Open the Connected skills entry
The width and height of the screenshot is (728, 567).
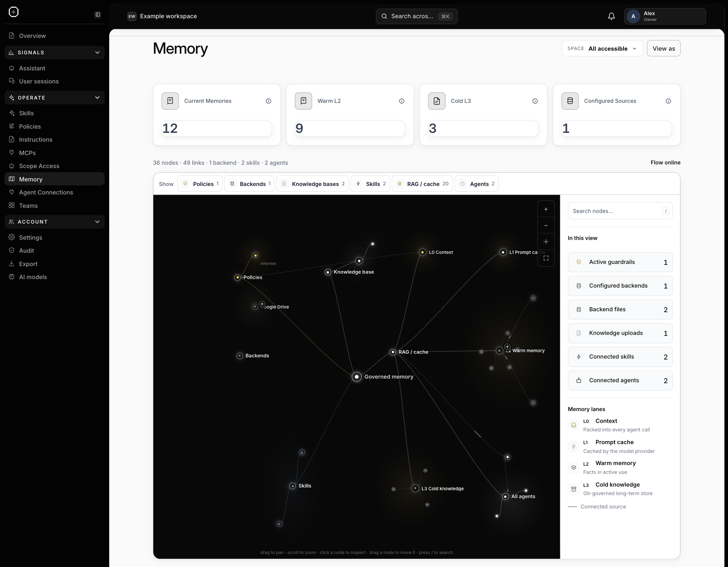620,357
